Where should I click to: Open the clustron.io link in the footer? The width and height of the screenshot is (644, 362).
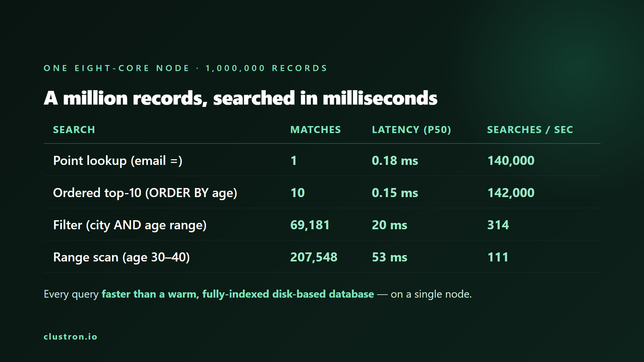click(70, 337)
